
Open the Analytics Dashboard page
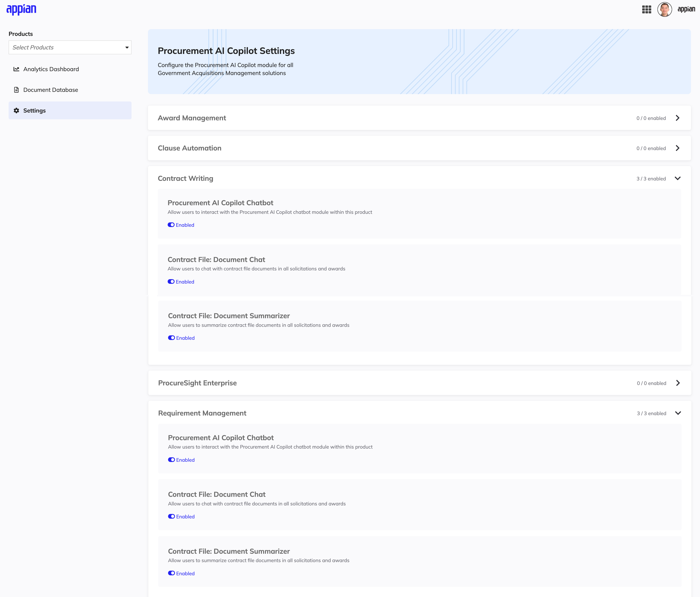[70, 69]
